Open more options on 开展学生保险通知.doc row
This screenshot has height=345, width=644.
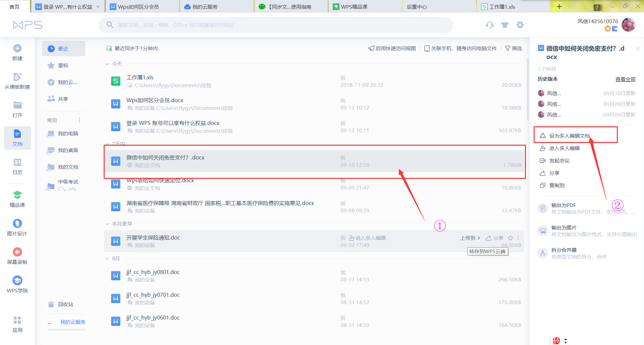(518, 238)
